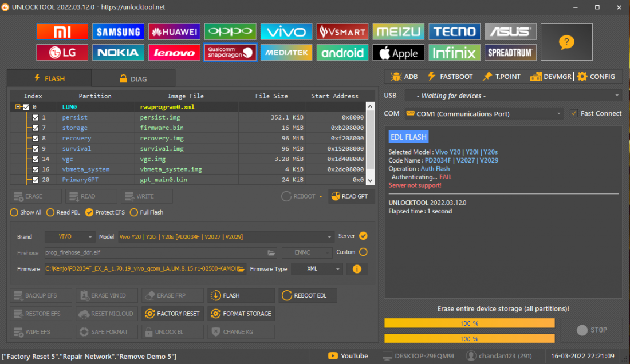The width and height of the screenshot is (630, 364).
Task: Open the T.POINT test point viewer
Action: coord(502,77)
